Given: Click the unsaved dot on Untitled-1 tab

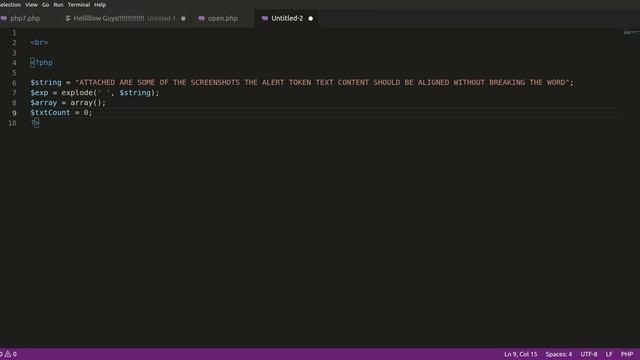Looking at the screenshot, I should click(x=183, y=18).
